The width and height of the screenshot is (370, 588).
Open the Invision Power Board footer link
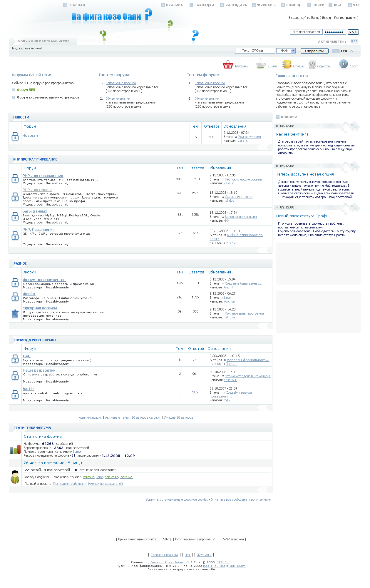coord(168,562)
